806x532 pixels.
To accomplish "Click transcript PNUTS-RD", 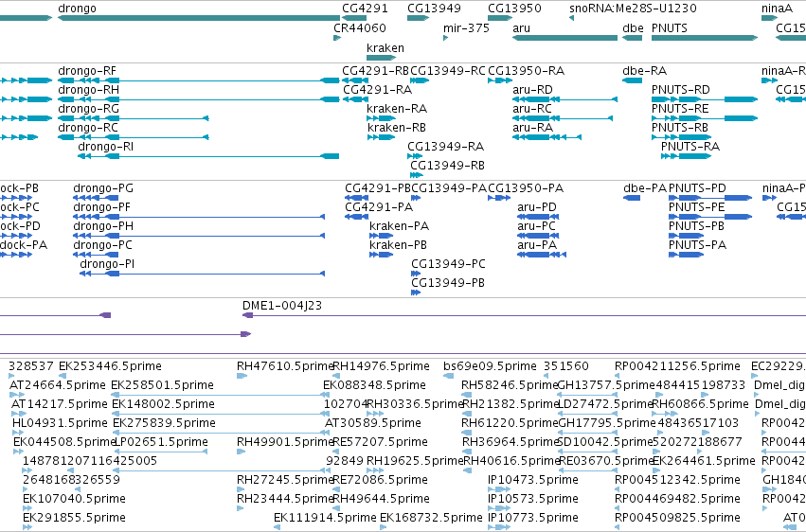I will [x=681, y=90].
